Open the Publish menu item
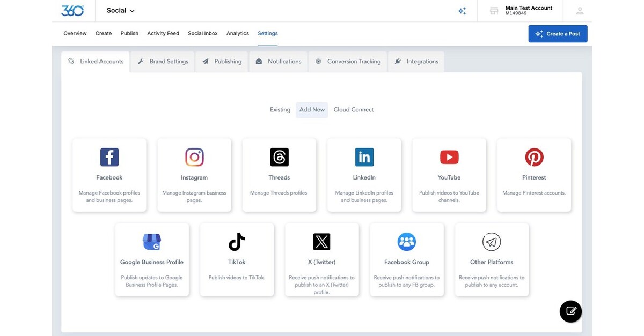644x336 pixels. (129, 33)
